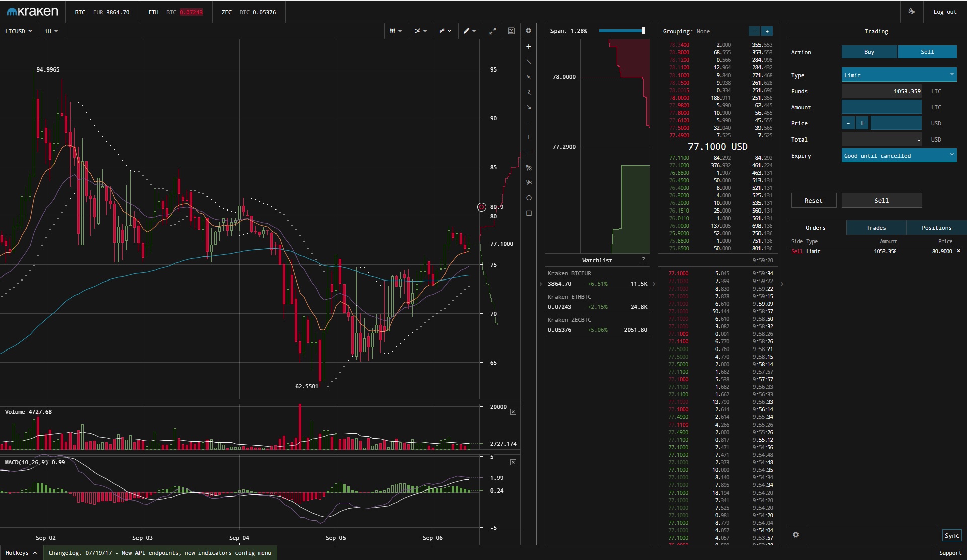Close the Volume indicator panel
967x560 pixels.
pyautogui.click(x=513, y=412)
